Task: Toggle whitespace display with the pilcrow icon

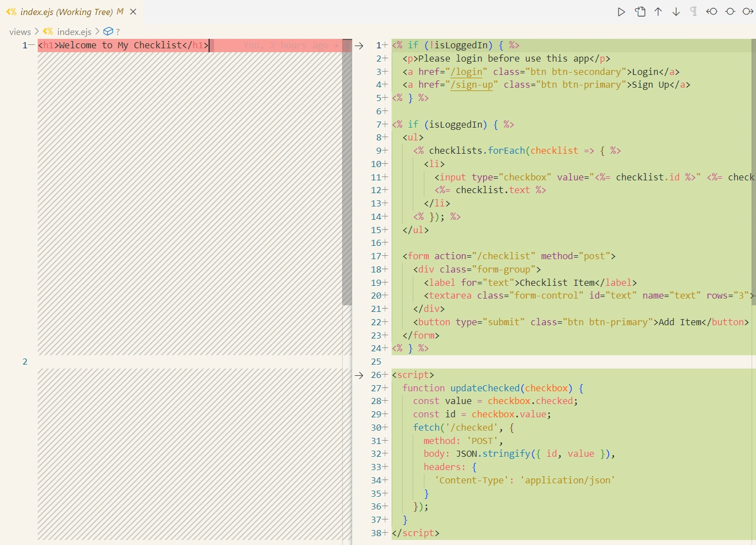Action: [x=694, y=12]
